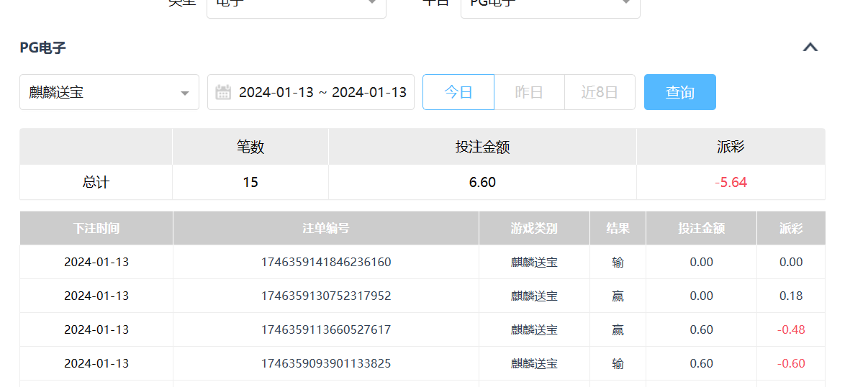Click the red -5.64 total payout
Screen dimensions: 868x387
coord(731,182)
